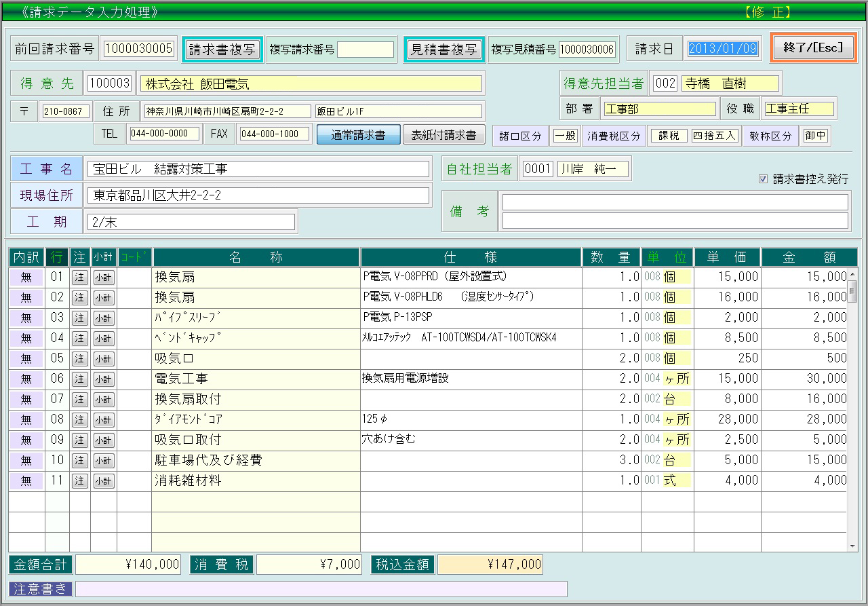Click the 小計 button in row 11

pyautogui.click(x=103, y=480)
